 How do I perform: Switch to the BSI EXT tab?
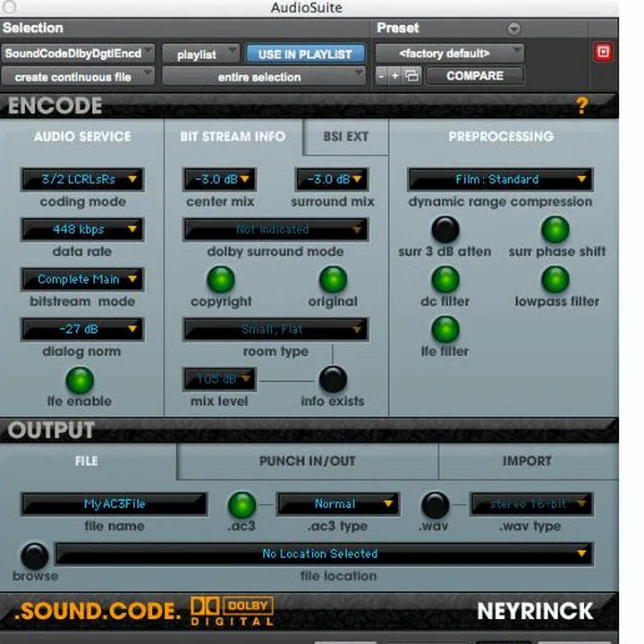[x=346, y=137]
